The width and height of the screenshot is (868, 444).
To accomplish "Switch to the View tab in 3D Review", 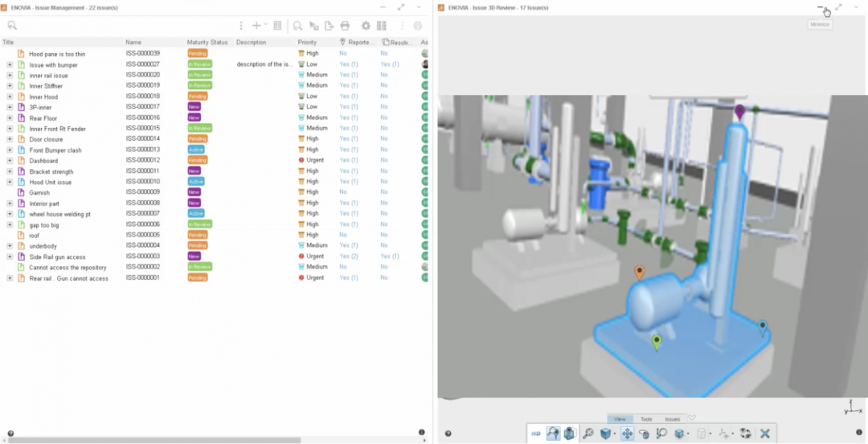I will click(620, 419).
